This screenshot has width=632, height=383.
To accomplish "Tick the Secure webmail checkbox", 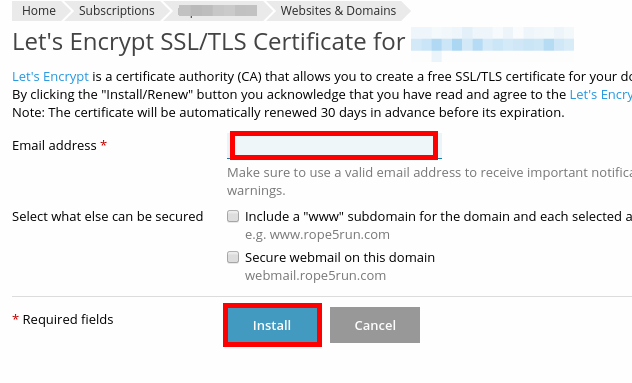I will pyautogui.click(x=233, y=257).
